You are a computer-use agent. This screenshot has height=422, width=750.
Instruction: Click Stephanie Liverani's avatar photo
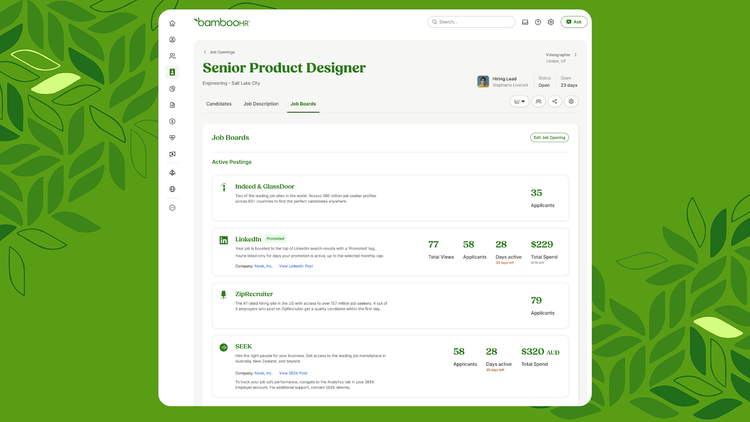483,81
